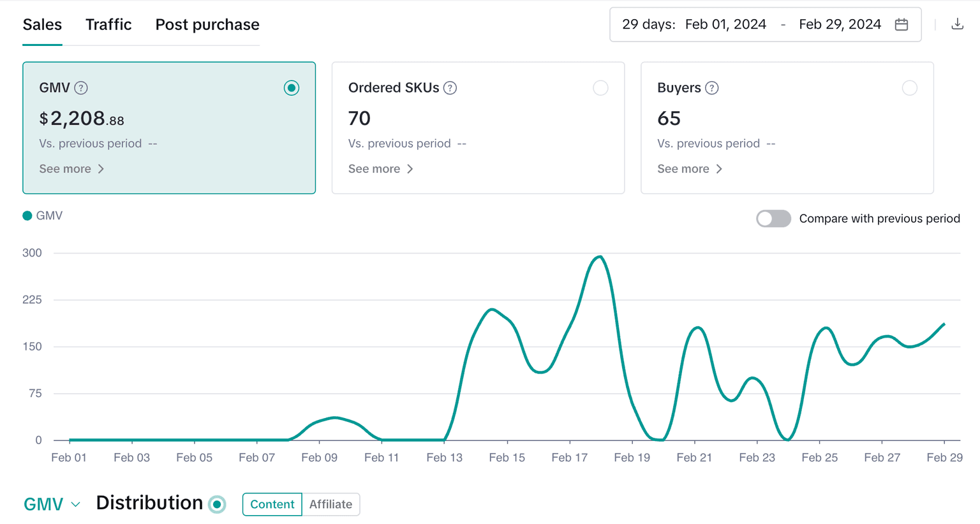Viewport: 980px width, 524px height.
Task: Select the Affiliate distribution tab
Action: point(330,504)
